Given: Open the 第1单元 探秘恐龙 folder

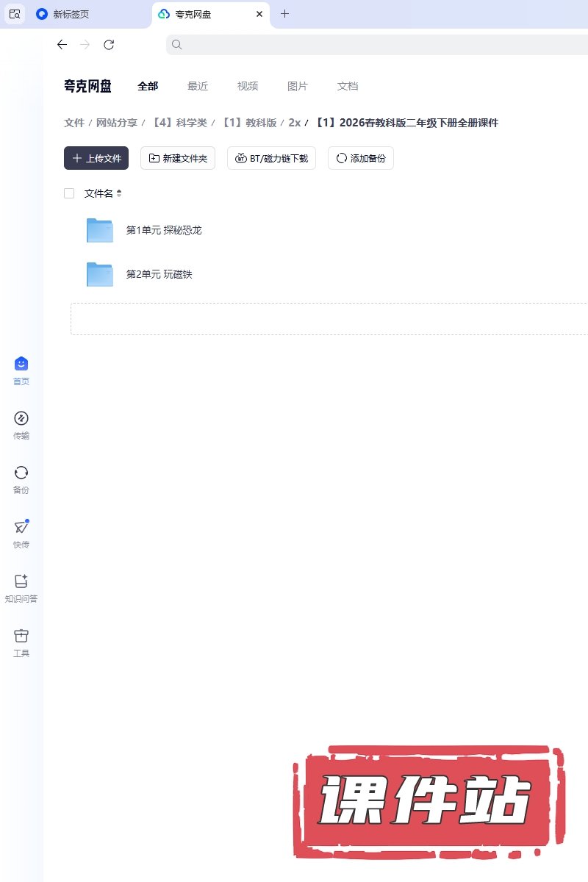Looking at the screenshot, I should click(x=163, y=230).
